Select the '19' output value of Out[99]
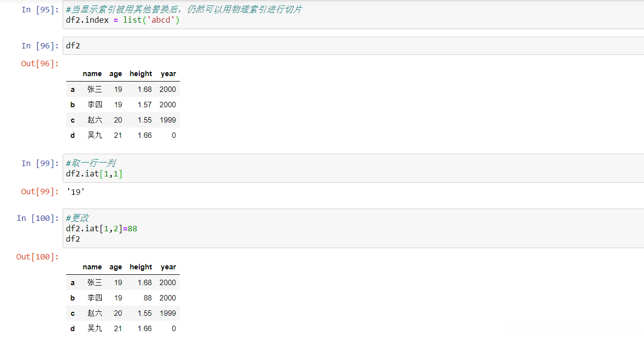Viewport: 644px width, 341px height. click(x=76, y=192)
